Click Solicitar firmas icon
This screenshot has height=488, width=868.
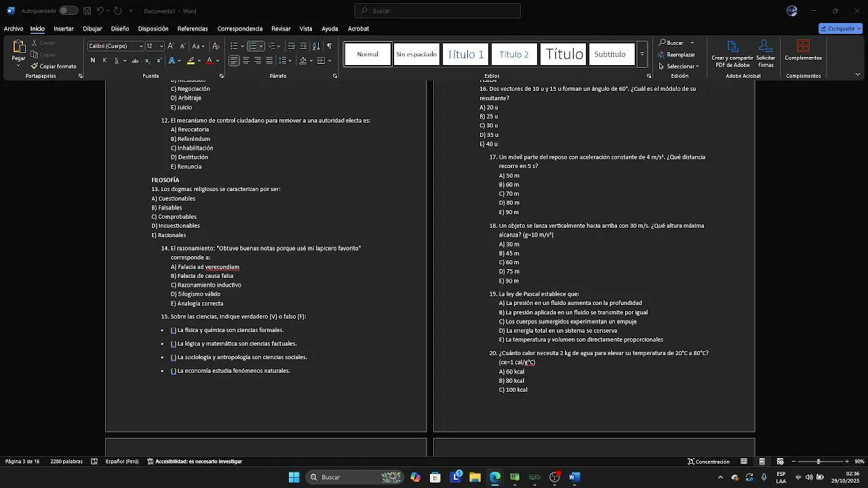[x=766, y=54]
